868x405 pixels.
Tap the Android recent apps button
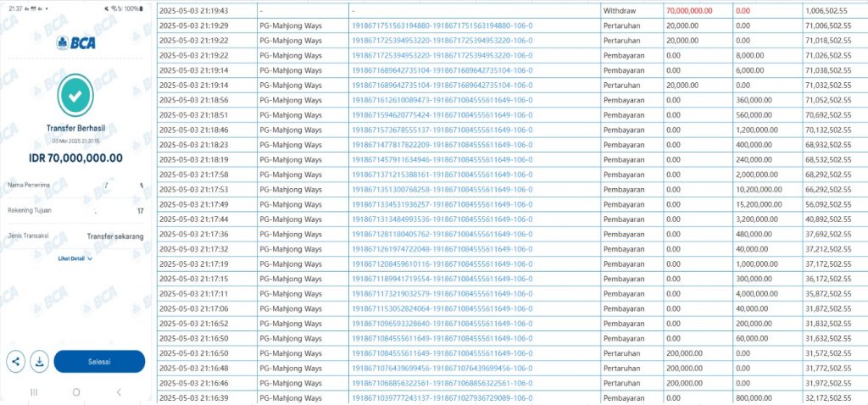click(34, 392)
